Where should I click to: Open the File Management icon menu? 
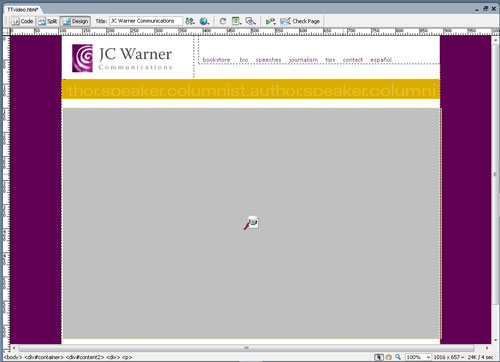(x=190, y=21)
